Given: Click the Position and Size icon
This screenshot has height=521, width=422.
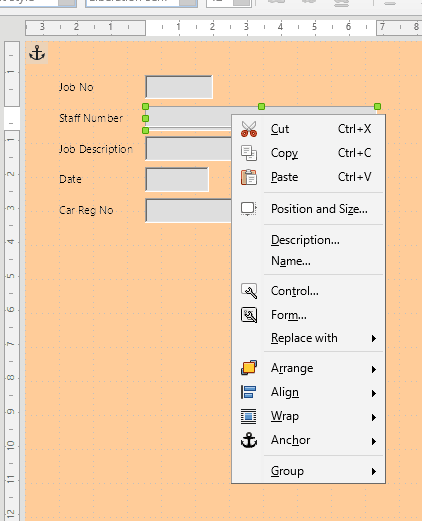Looking at the screenshot, I should (249, 209).
